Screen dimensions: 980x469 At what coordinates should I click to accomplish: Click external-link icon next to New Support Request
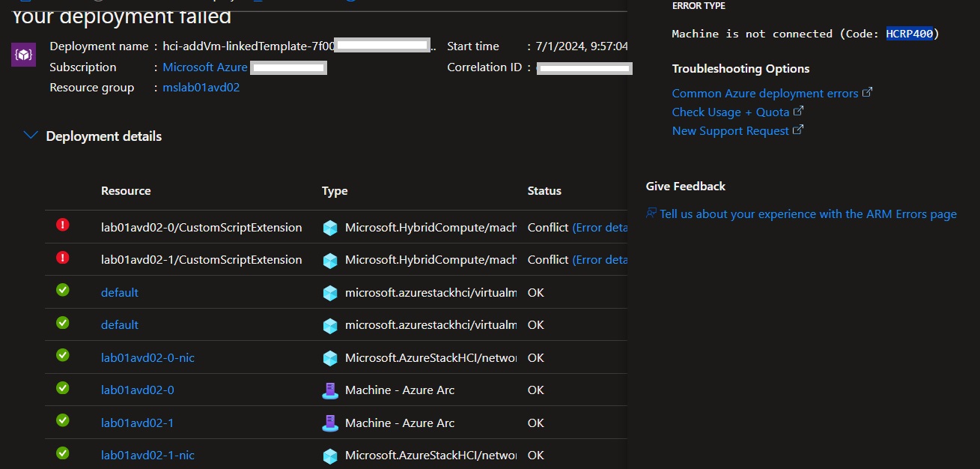798,129
